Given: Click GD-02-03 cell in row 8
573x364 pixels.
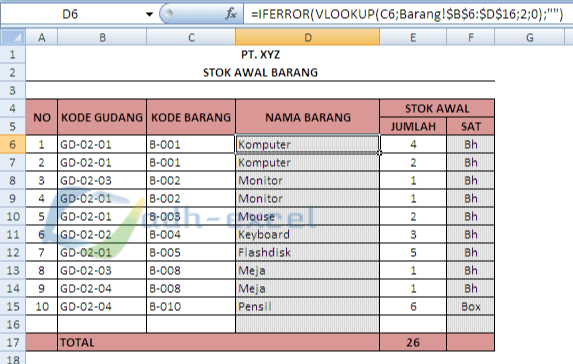Looking at the screenshot, I should pos(102,181).
